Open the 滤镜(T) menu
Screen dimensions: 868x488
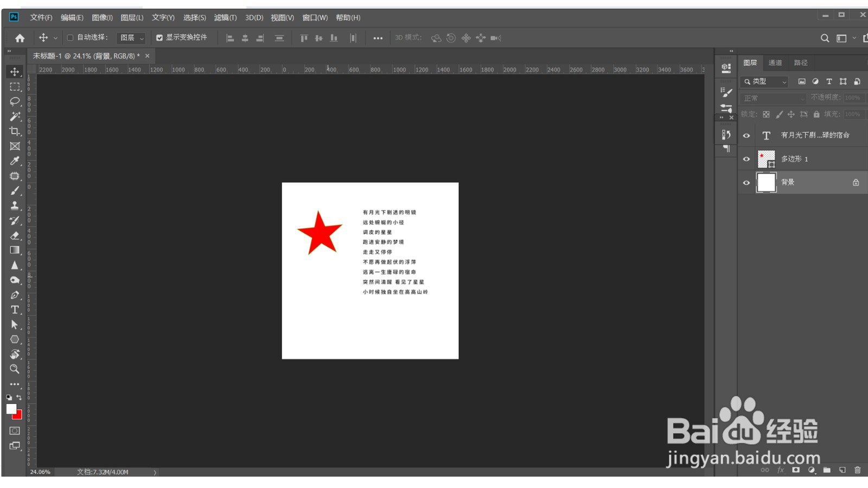tap(225, 17)
